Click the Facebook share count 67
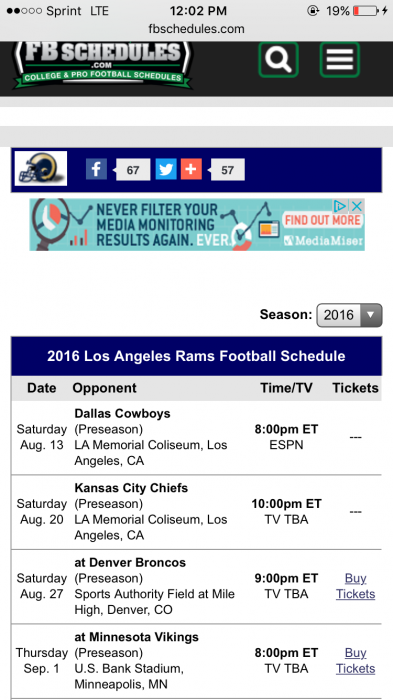 point(133,170)
